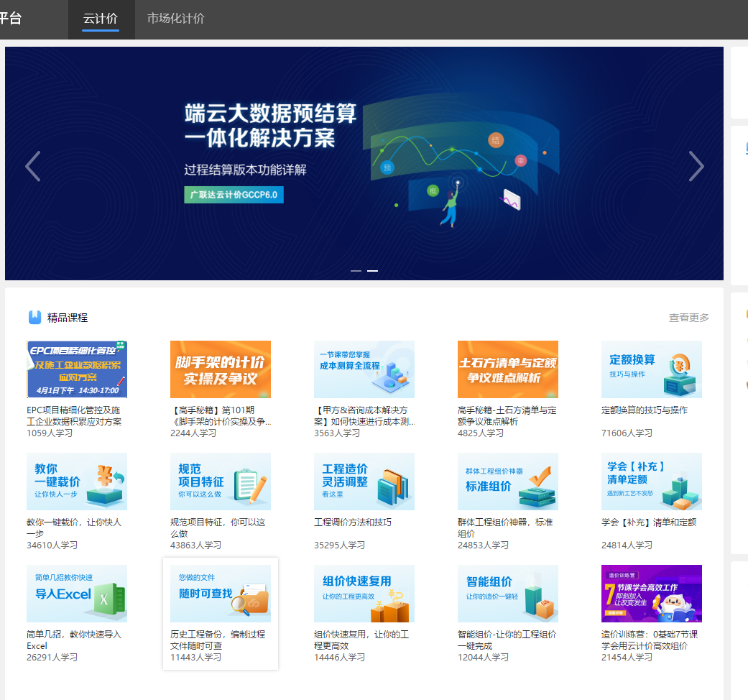Open 定额换算 技巧与操作 thumbnail
This screenshot has width=748, height=700.
(652, 369)
